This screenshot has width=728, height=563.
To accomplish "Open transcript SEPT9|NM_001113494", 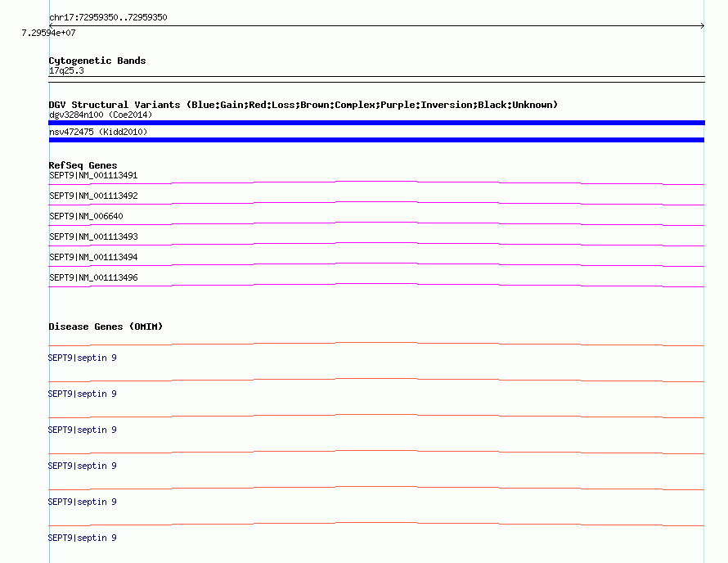I will [93, 257].
